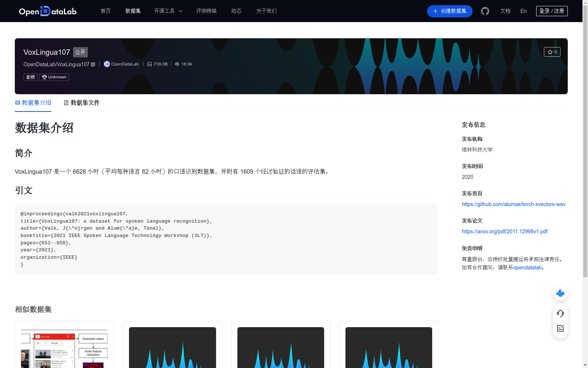The height and width of the screenshot is (368, 588).
Task: Open the first similar dataset thumbnail with video diagram
Action: (x=64, y=347)
